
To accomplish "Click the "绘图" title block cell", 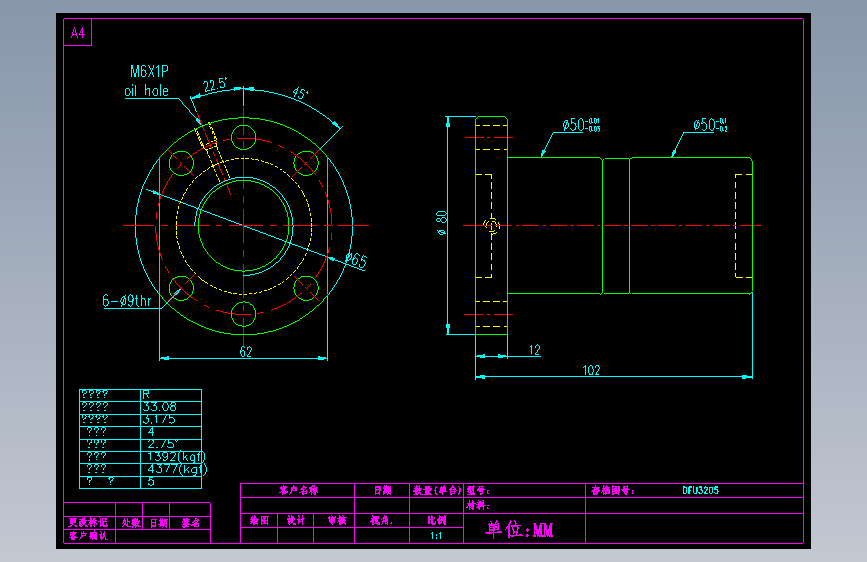I will pyautogui.click(x=259, y=520).
